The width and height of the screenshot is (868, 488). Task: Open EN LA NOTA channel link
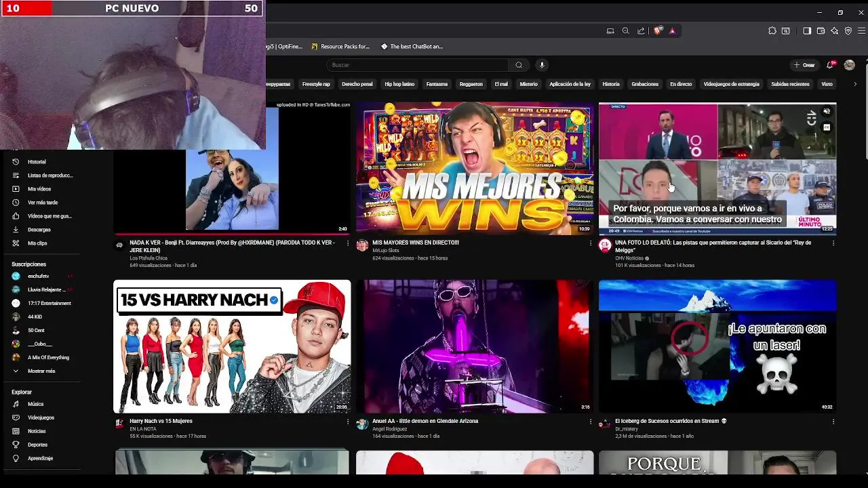point(143,429)
